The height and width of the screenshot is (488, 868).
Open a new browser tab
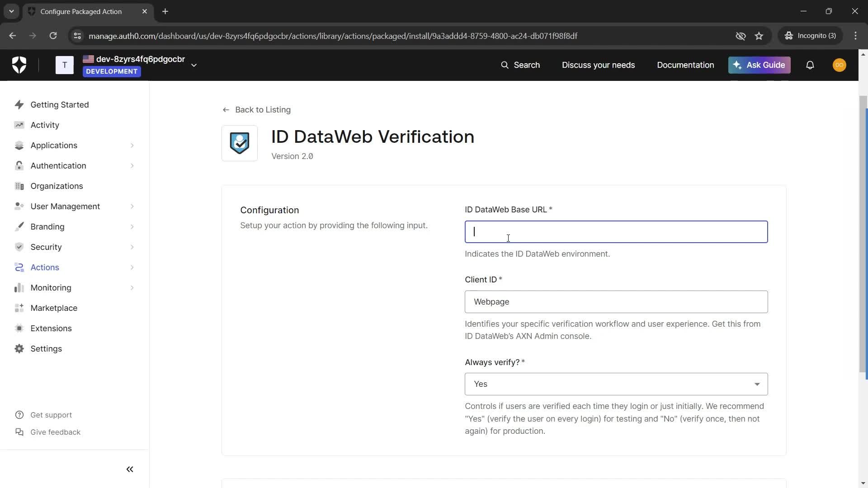click(165, 11)
